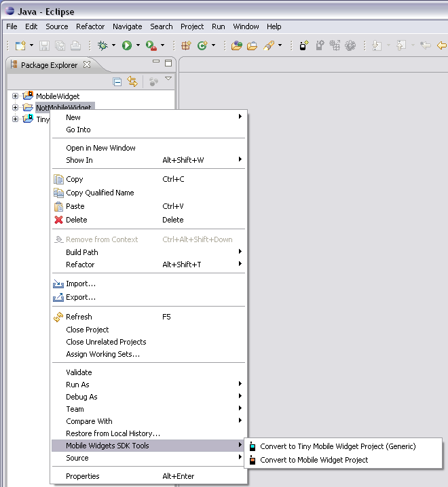Choose Validate in the context menu

click(x=149, y=372)
